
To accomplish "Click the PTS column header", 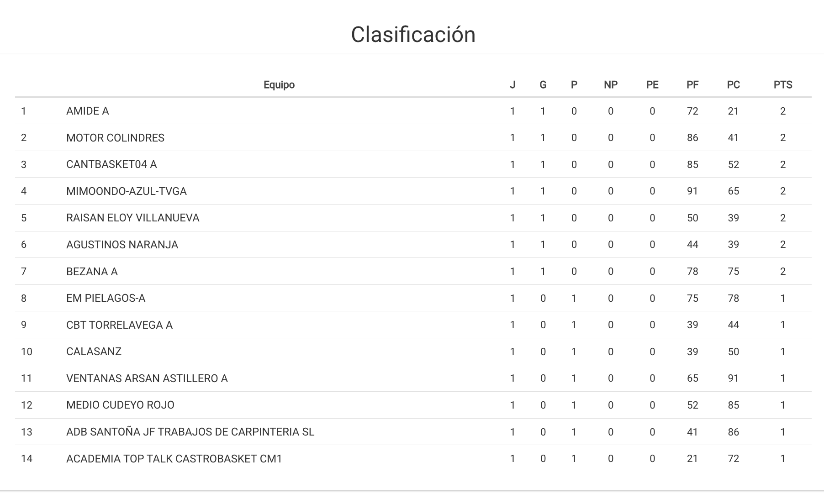I will coord(782,85).
